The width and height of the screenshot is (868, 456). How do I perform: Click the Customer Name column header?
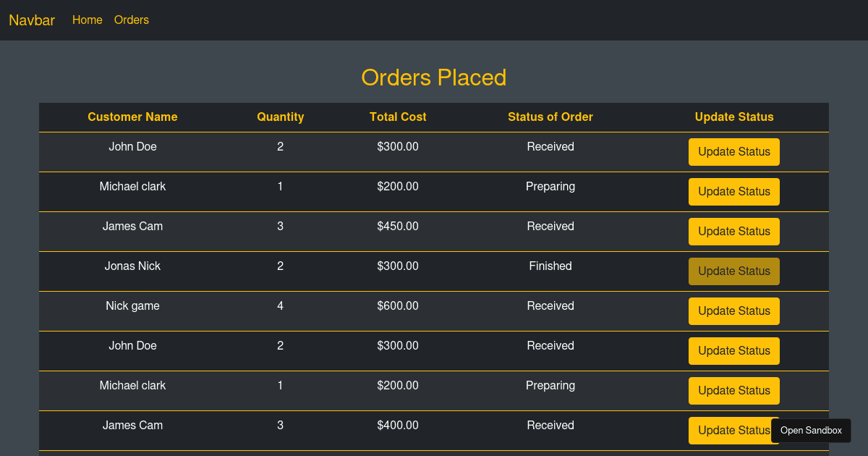[132, 117]
